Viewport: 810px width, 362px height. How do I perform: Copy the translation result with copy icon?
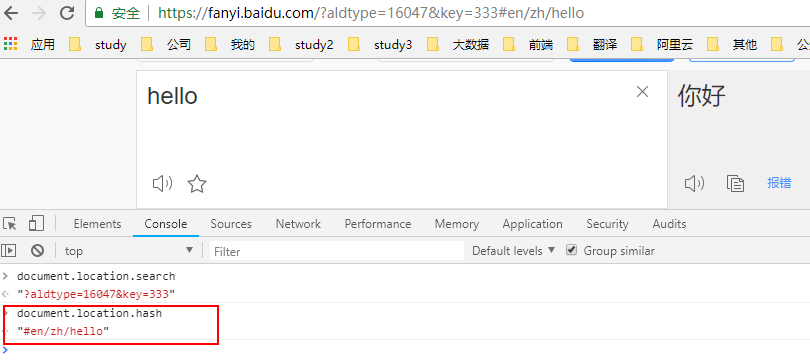[x=735, y=183]
